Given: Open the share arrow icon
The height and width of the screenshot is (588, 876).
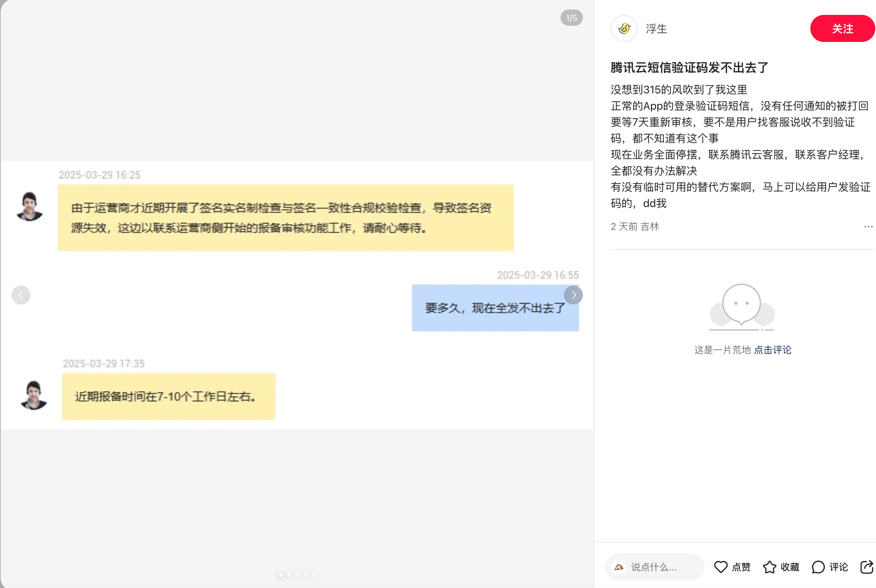Looking at the screenshot, I should [x=866, y=567].
